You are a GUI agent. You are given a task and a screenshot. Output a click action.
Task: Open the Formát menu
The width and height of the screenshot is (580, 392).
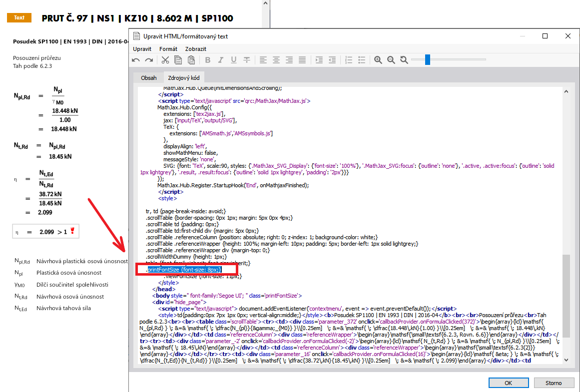pos(168,49)
